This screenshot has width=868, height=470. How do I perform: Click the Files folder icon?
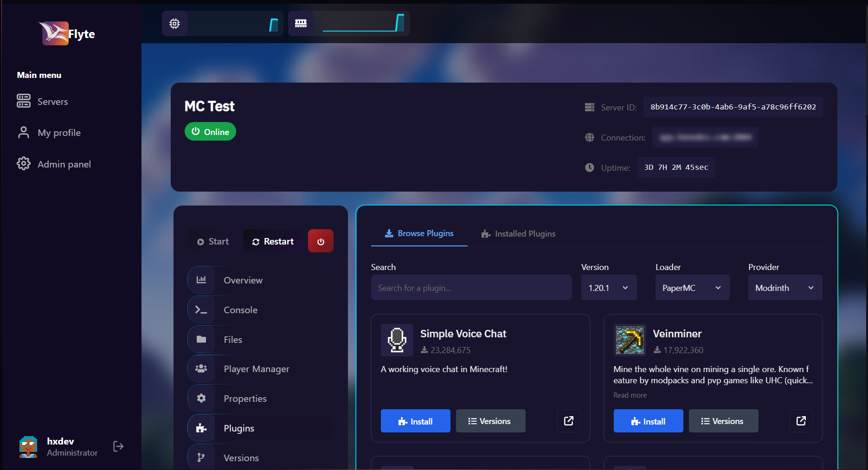(x=201, y=340)
